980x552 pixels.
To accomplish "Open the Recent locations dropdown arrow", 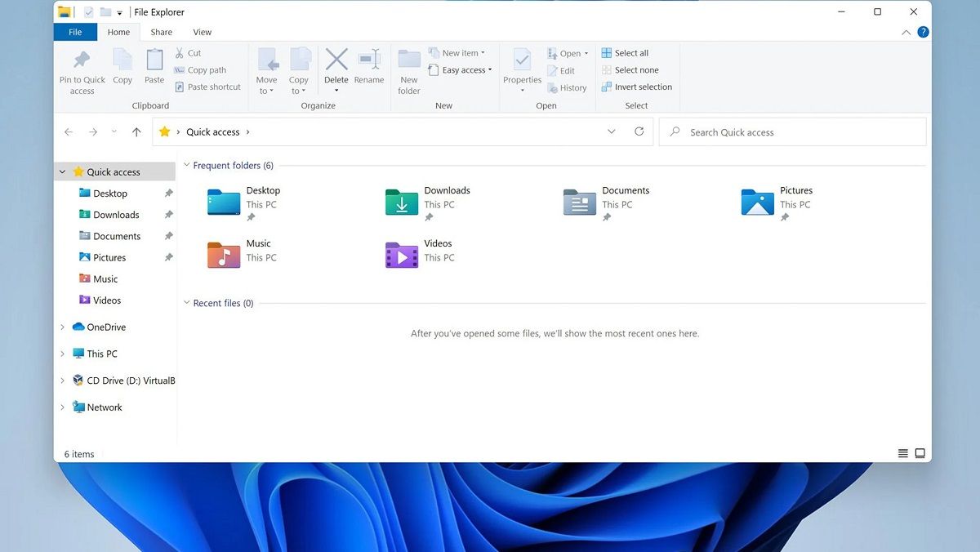I will pos(114,132).
